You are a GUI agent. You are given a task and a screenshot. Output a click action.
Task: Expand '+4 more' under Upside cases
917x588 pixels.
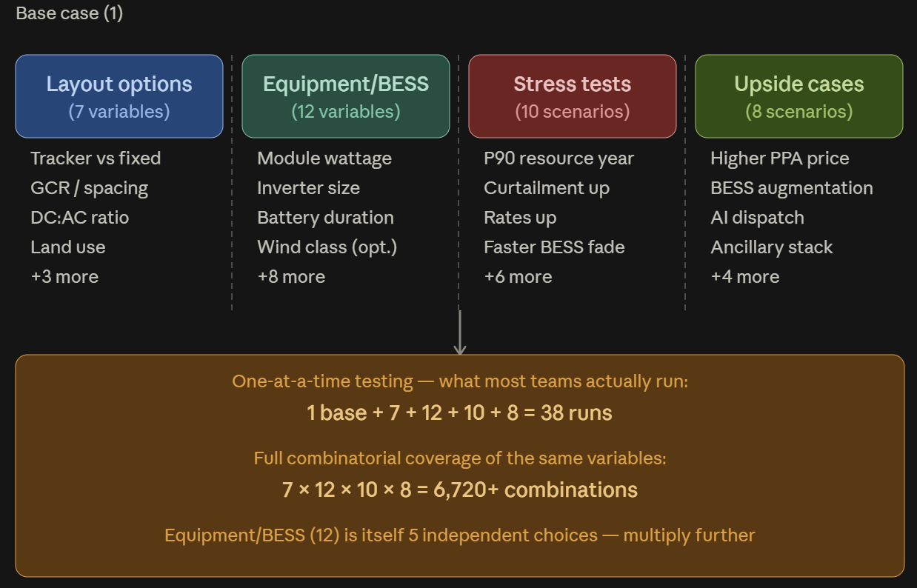(745, 277)
